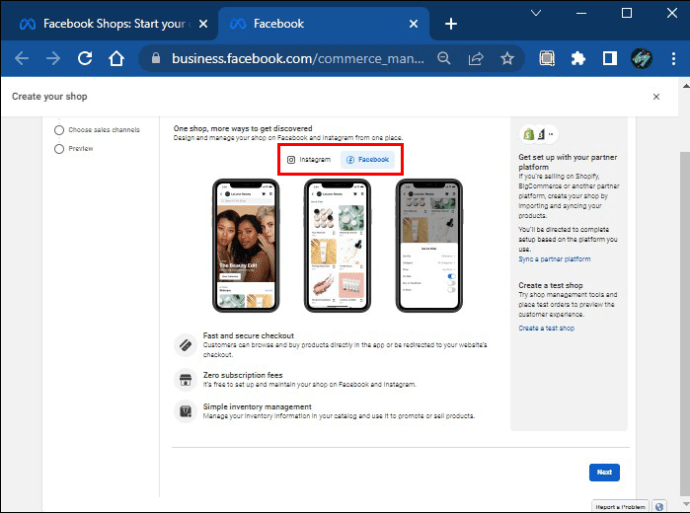Viewport: 690px width, 513px height.
Task: Open a new browser tab
Action: coord(451,24)
